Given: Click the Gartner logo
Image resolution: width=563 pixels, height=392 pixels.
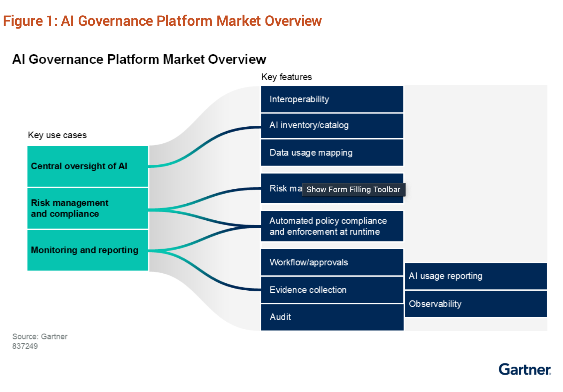Looking at the screenshot, I should pyautogui.click(x=524, y=369).
